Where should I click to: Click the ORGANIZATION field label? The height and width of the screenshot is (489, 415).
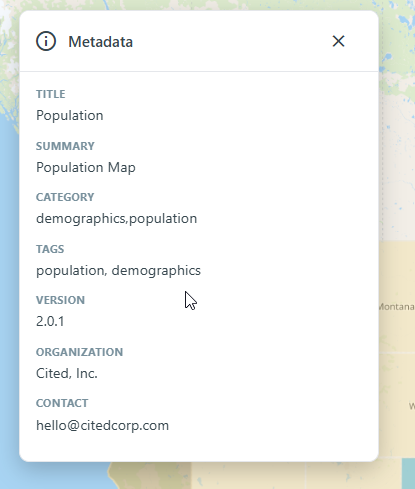coord(79,352)
